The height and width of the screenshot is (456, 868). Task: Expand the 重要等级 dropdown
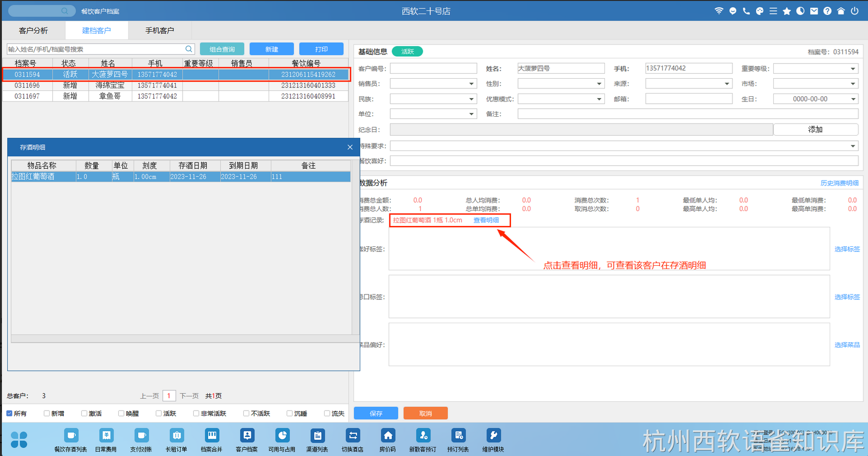click(853, 69)
